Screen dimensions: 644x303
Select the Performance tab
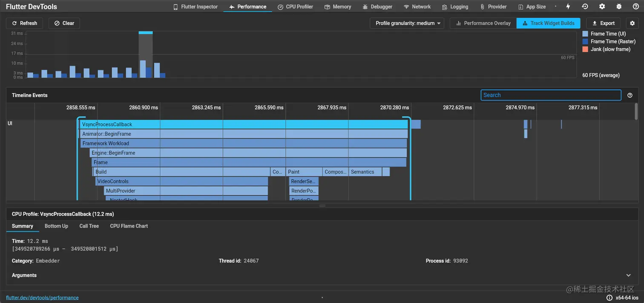247,7
